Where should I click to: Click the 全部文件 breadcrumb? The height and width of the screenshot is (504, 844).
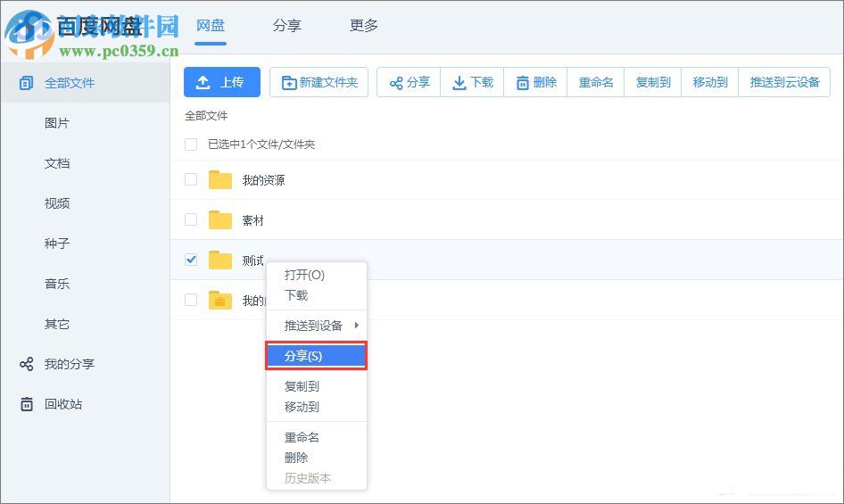(x=206, y=116)
